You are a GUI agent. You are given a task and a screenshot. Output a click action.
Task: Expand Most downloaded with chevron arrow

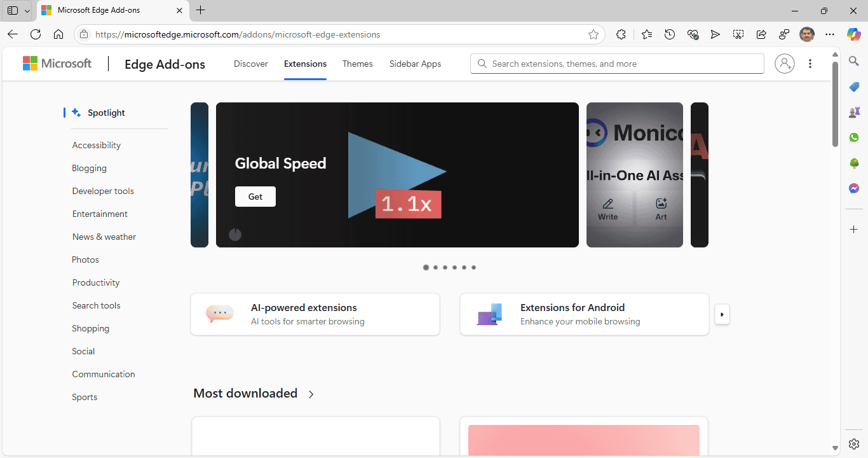311,394
